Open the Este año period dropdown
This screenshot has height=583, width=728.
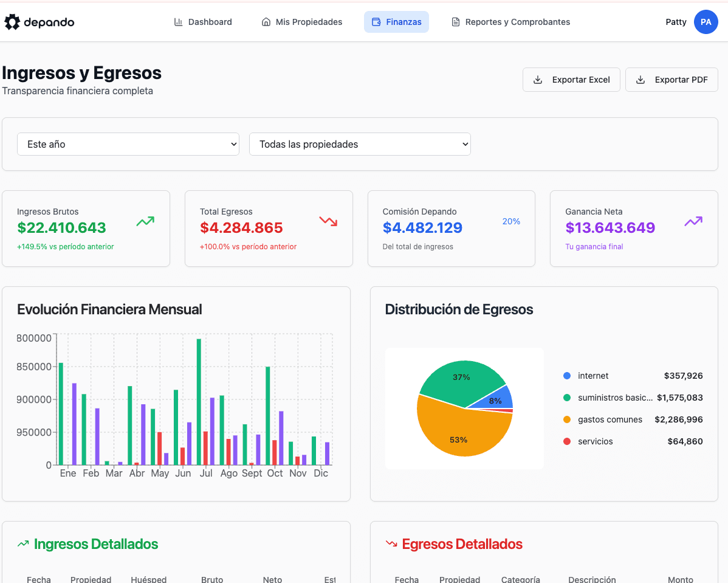click(128, 144)
